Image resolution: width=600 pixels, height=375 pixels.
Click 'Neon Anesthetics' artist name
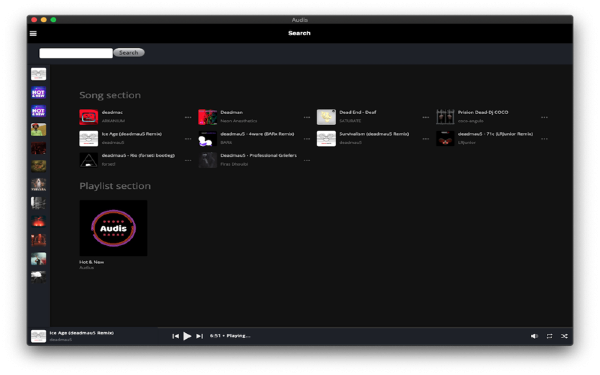239,121
